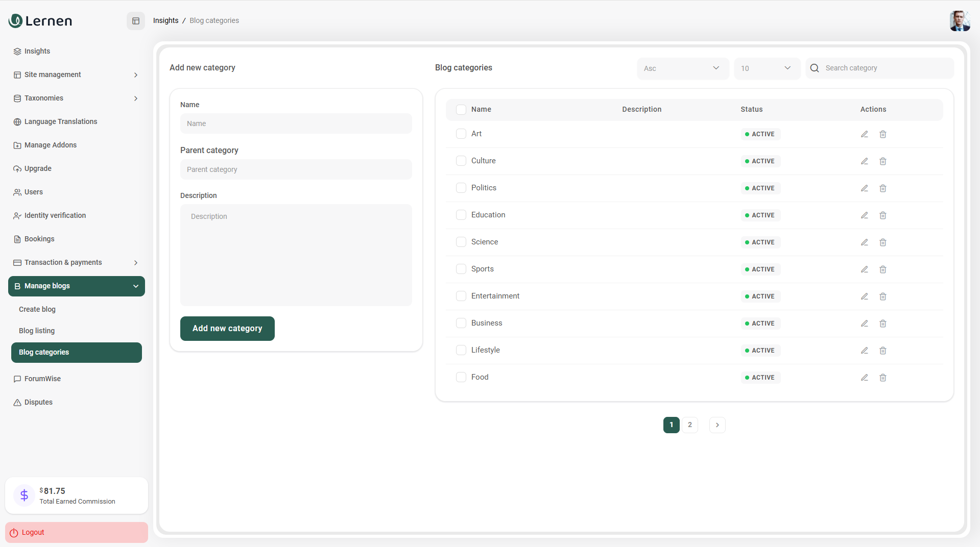
Task: Click the edit pencil for Science category
Action: (864, 242)
